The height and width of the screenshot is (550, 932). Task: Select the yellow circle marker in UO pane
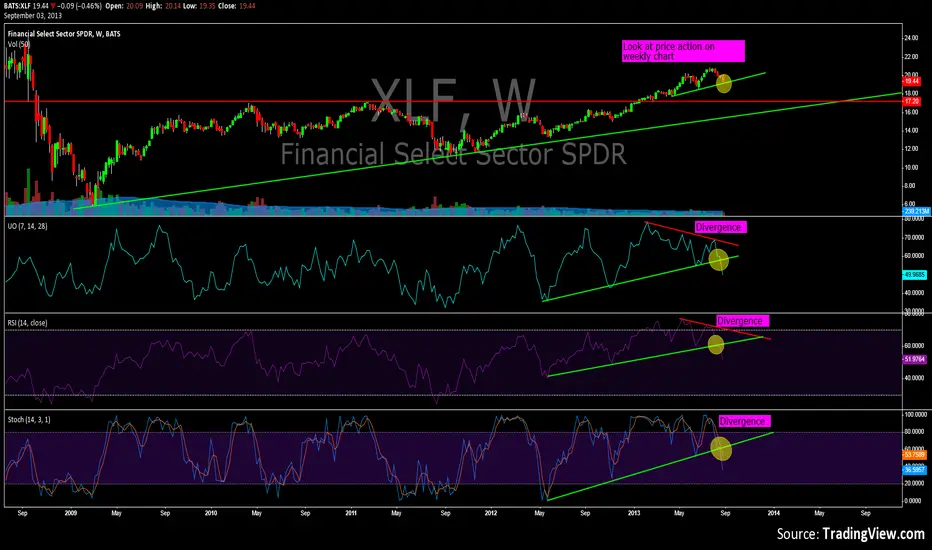tap(719, 260)
